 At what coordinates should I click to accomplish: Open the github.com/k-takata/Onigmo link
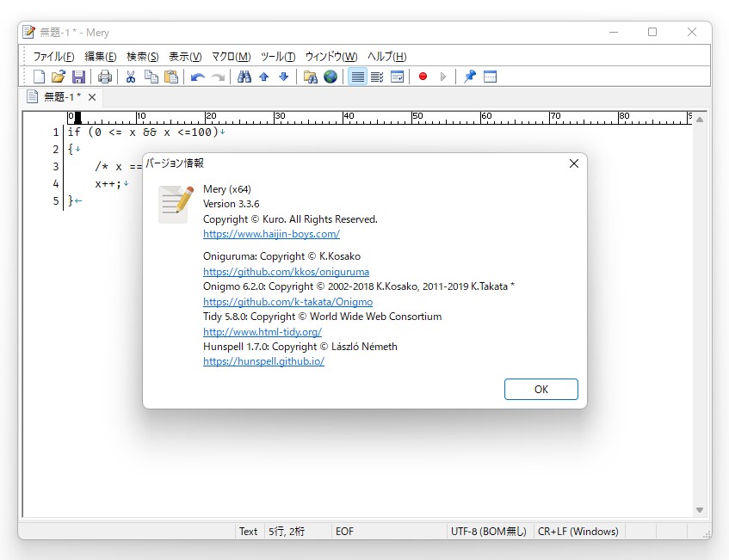click(x=287, y=302)
